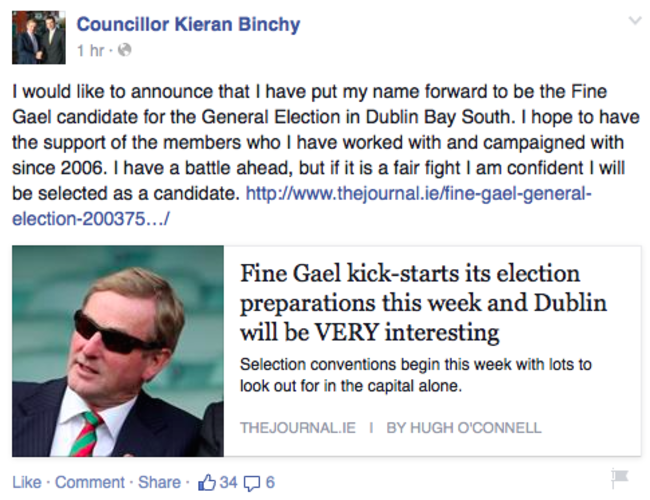View the 34 people who liked this
This screenshot has width=650, height=500.
pos(228,482)
